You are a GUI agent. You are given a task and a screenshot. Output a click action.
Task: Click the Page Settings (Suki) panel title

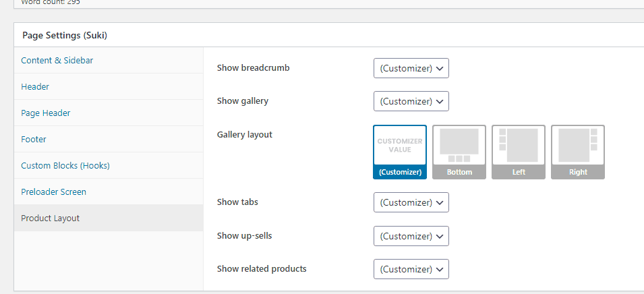pyautogui.click(x=65, y=35)
